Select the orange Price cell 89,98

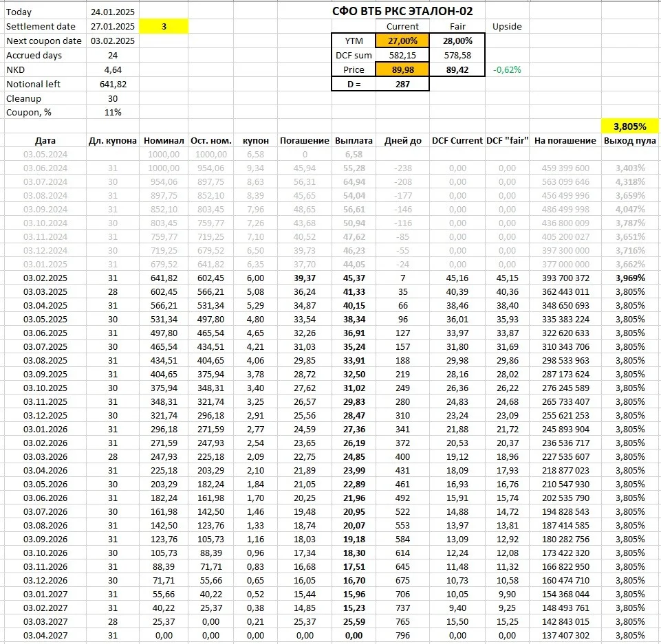coord(402,69)
